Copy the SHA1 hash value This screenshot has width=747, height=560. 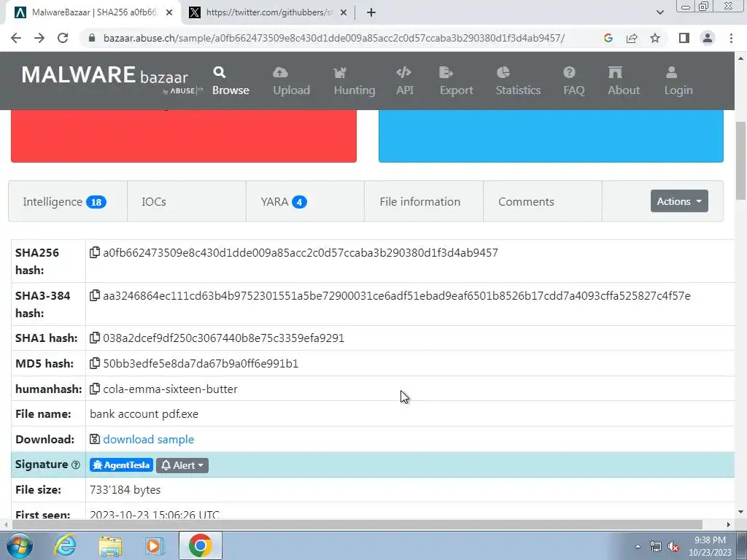(95, 338)
